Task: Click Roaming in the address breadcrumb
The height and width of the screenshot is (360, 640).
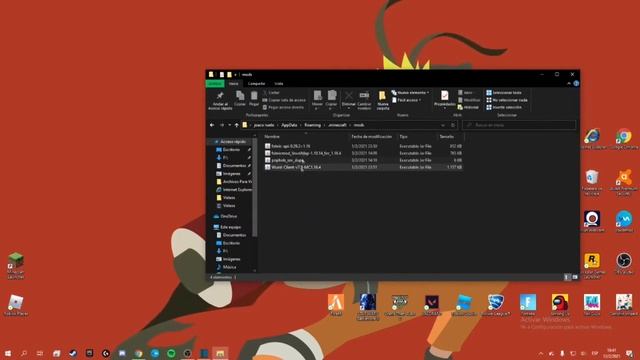Action: point(312,125)
